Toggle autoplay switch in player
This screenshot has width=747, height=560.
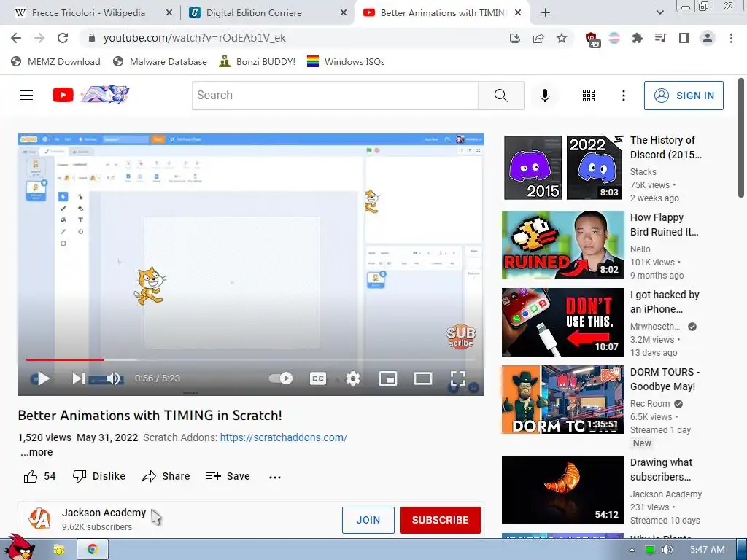pyautogui.click(x=281, y=378)
